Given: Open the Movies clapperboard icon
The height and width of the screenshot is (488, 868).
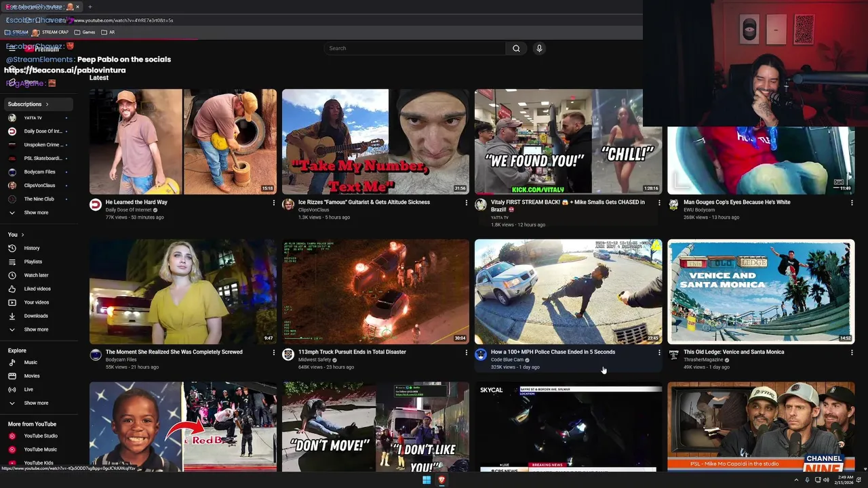Looking at the screenshot, I should pos(12,376).
